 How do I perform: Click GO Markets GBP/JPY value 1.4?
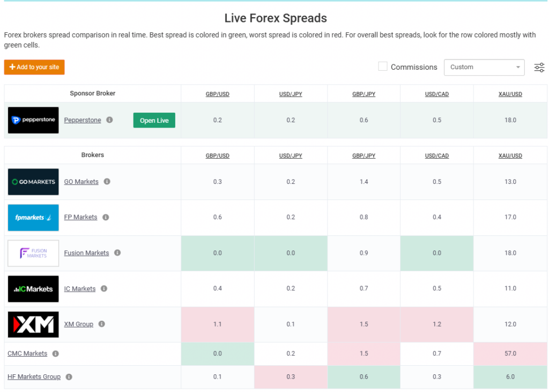pyautogui.click(x=364, y=182)
